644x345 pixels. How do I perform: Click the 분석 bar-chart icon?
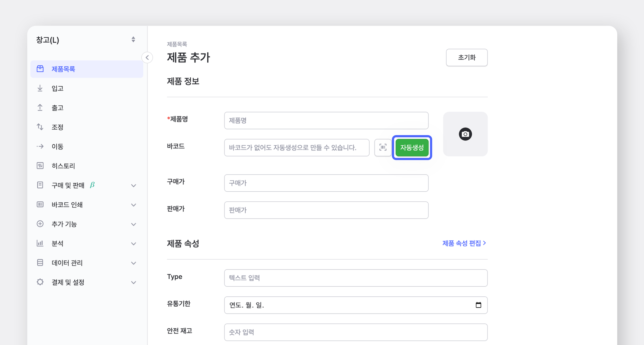[40, 243]
